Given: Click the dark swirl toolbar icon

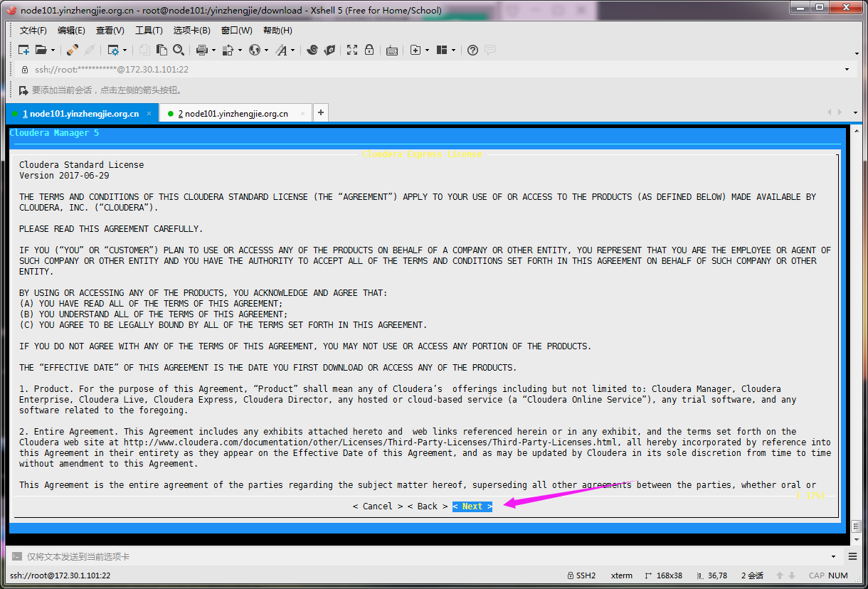Looking at the screenshot, I should point(312,50).
